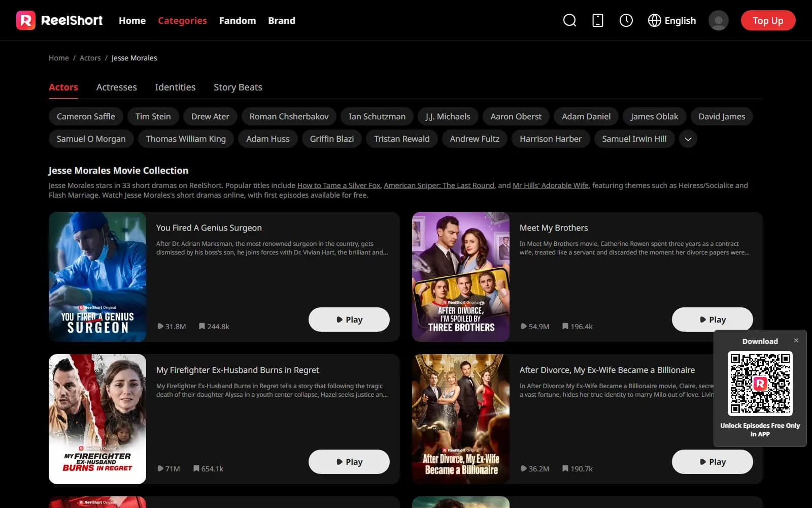Select actor Andrew Fultz
The width and height of the screenshot is (812, 508).
475,139
